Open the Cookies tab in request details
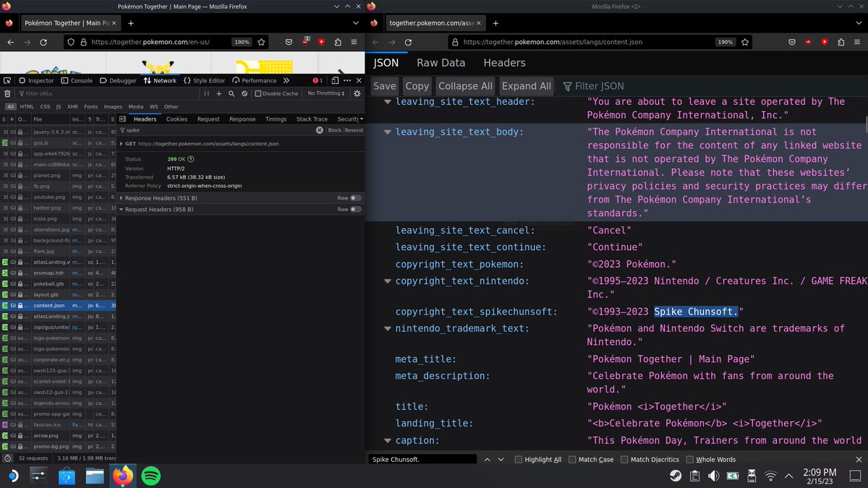The height and width of the screenshot is (488, 868). (x=176, y=119)
